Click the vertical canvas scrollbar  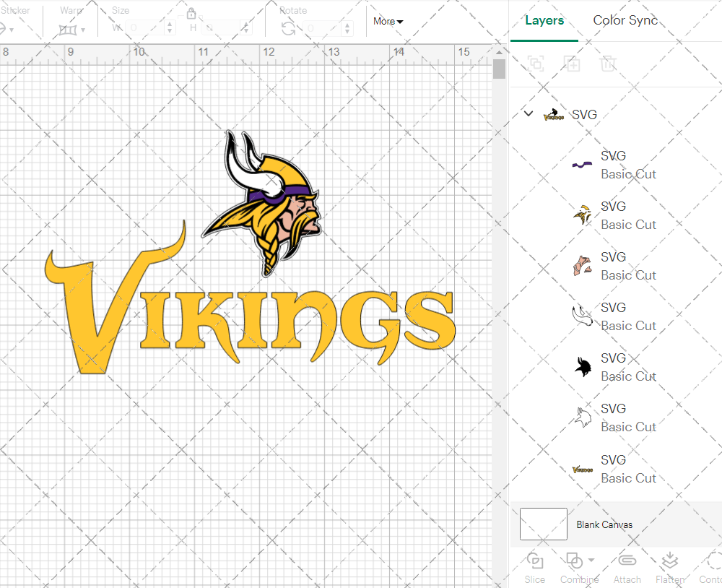point(499,69)
